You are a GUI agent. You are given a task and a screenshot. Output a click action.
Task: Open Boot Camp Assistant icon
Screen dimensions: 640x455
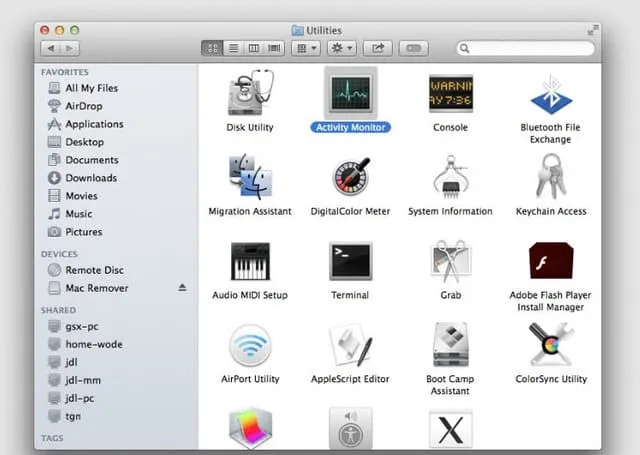451,344
